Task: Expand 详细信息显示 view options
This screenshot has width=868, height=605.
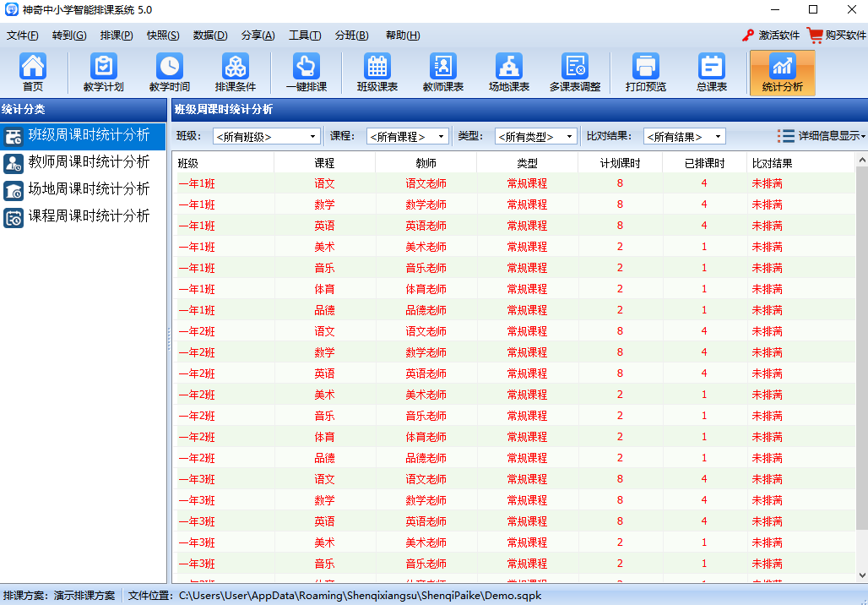Action: point(822,136)
